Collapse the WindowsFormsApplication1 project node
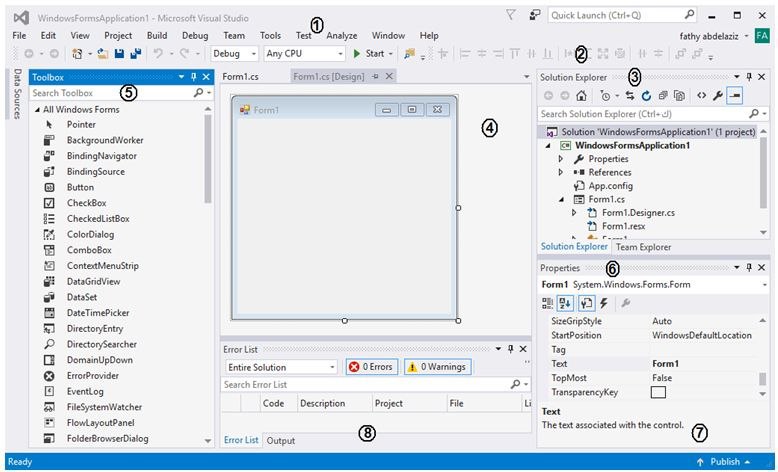Image resolution: width=778 pixels, height=472 pixels. (x=548, y=145)
